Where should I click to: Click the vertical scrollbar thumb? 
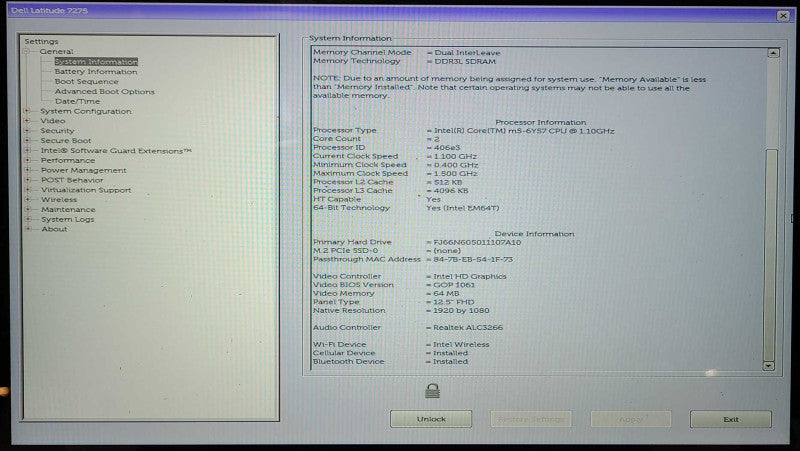click(770, 254)
